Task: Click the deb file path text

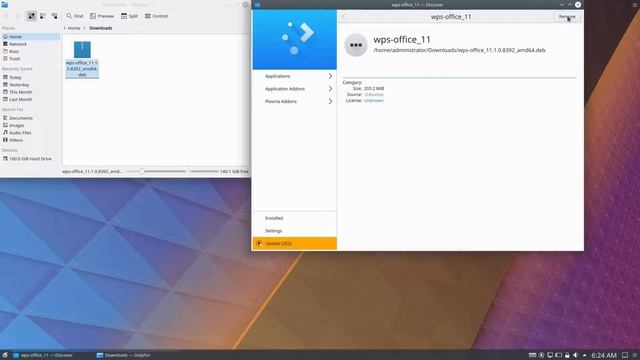Action: tap(459, 50)
